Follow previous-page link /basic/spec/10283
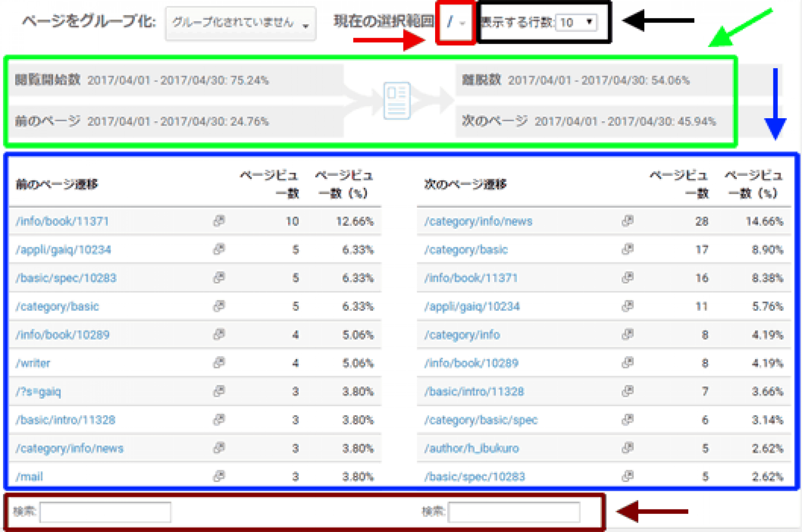Image resolution: width=802 pixels, height=532 pixels. [x=66, y=278]
